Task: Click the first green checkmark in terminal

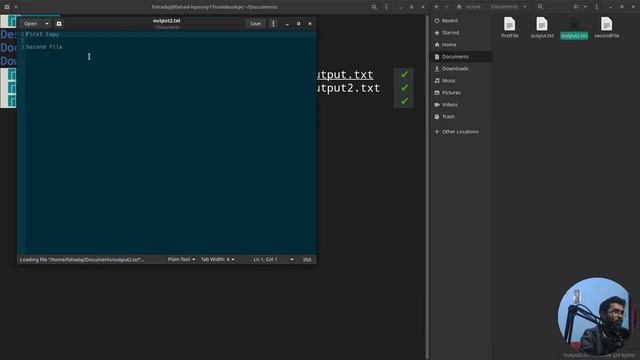Action: pyautogui.click(x=404, y=74)
